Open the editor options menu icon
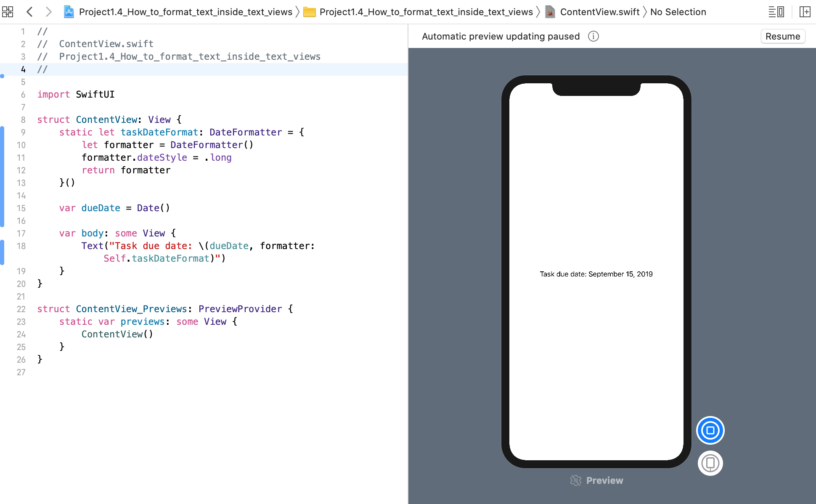Image resolution: width=816 pixels, height=504 pixels. tap(776, 12)
